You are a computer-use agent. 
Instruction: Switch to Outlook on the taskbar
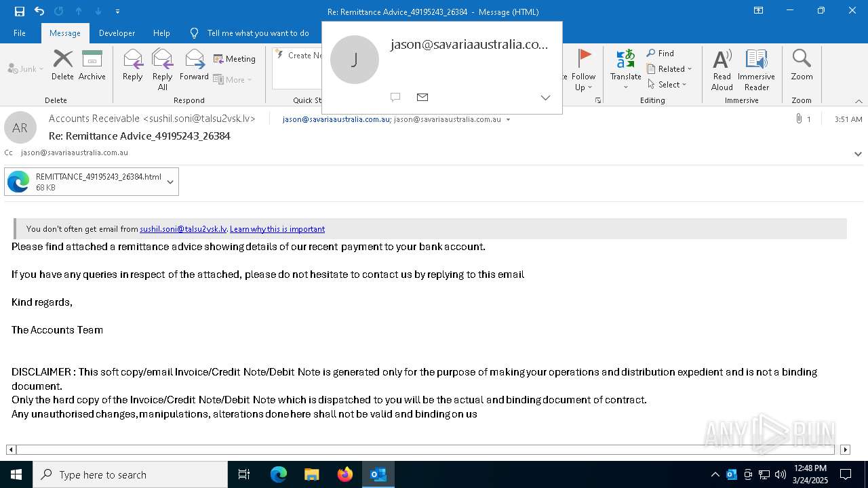(378, 474)
